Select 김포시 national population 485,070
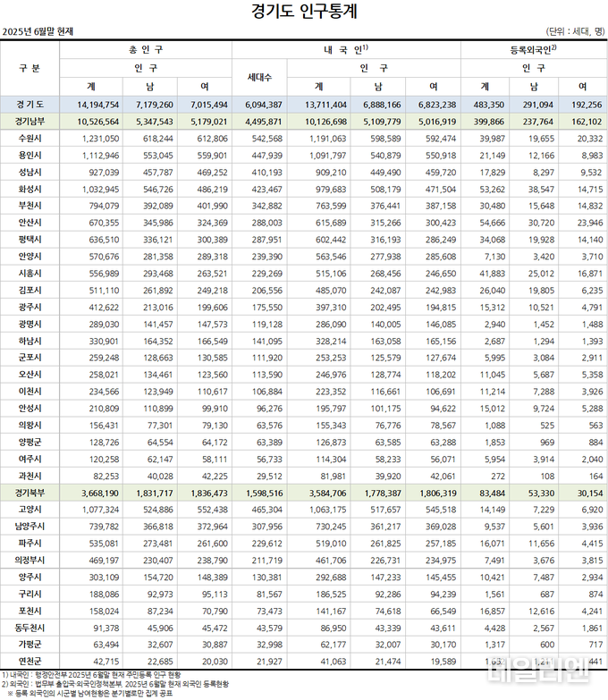 click(330, 291)
